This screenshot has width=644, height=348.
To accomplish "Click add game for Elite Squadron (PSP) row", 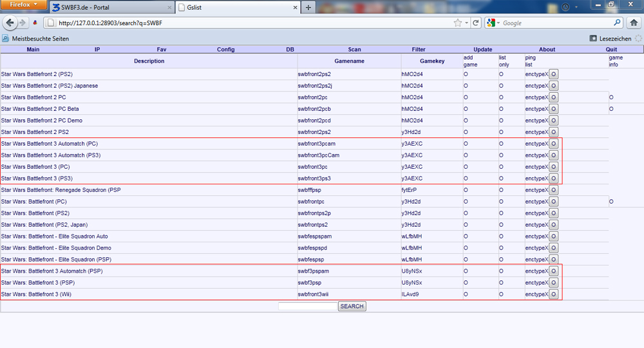I will pyautogui.click(x=466, y=260).
